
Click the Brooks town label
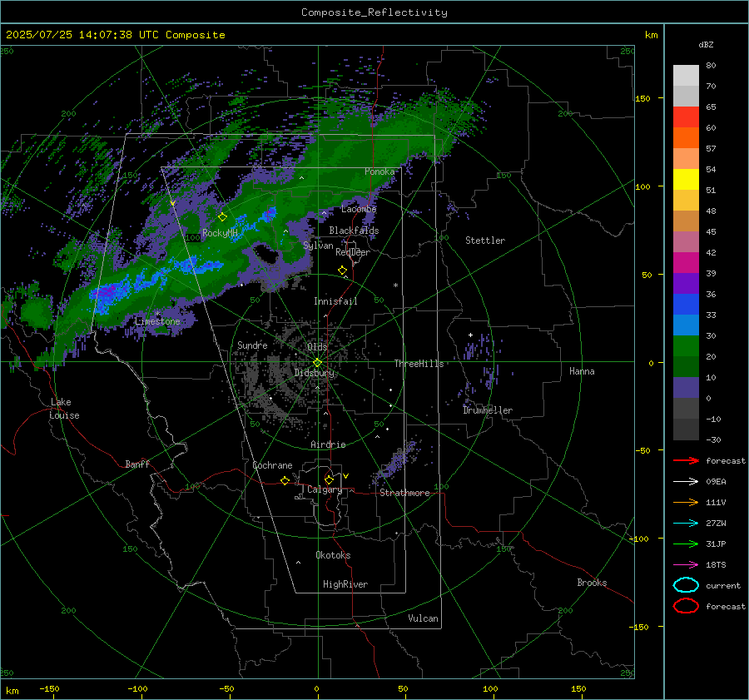coord(592,583)
